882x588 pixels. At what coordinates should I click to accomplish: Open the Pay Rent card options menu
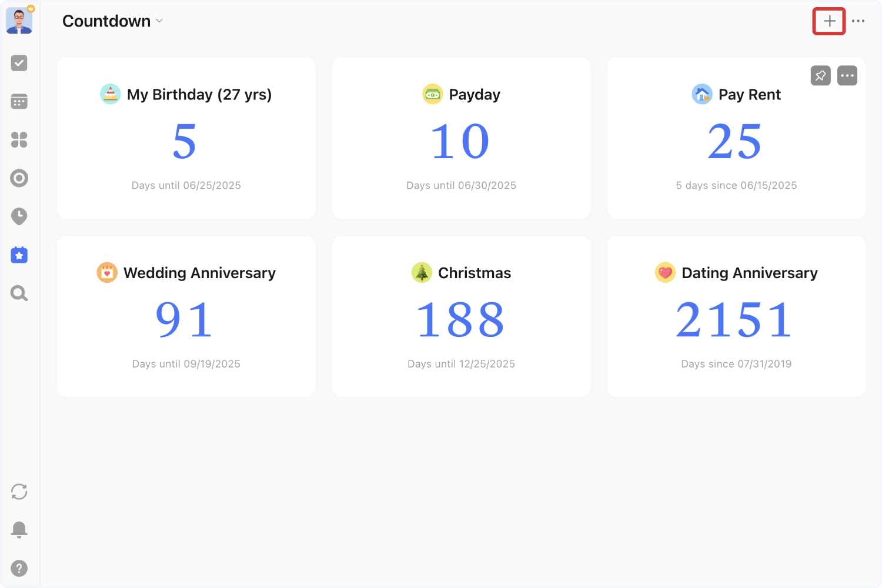847,75
